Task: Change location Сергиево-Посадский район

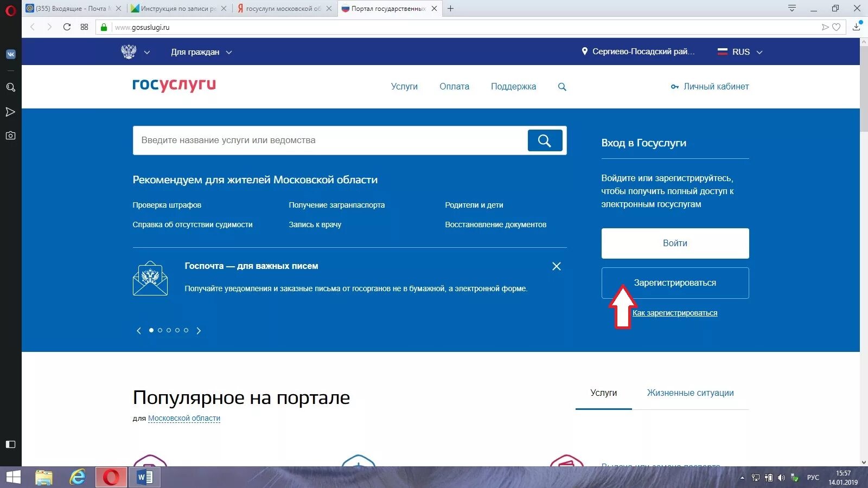Action: point(638,52)
